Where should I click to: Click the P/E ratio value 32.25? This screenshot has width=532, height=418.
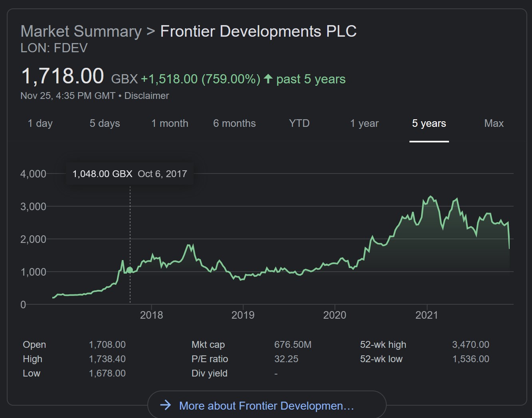286,359
